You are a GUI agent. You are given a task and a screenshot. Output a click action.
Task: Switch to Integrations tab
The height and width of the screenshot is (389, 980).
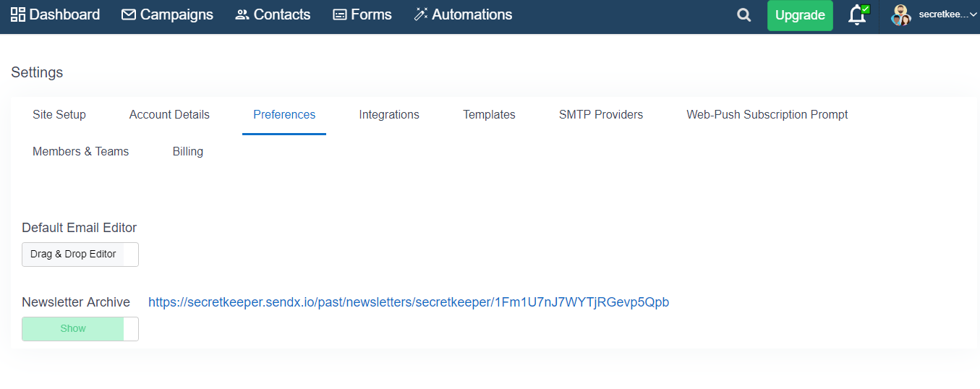point(389,115)
